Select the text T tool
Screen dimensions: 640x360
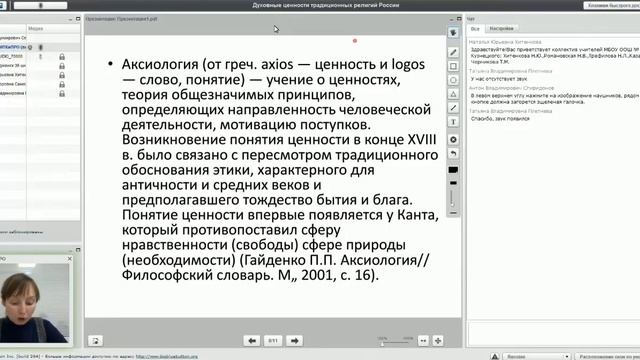(453, 122)
